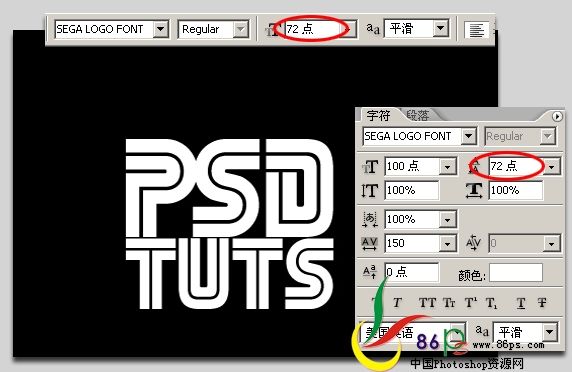This screenshot has height=372, width=572.
Task: Open proportional spacing 100% dropdown arrow
Action: (448, 220)
